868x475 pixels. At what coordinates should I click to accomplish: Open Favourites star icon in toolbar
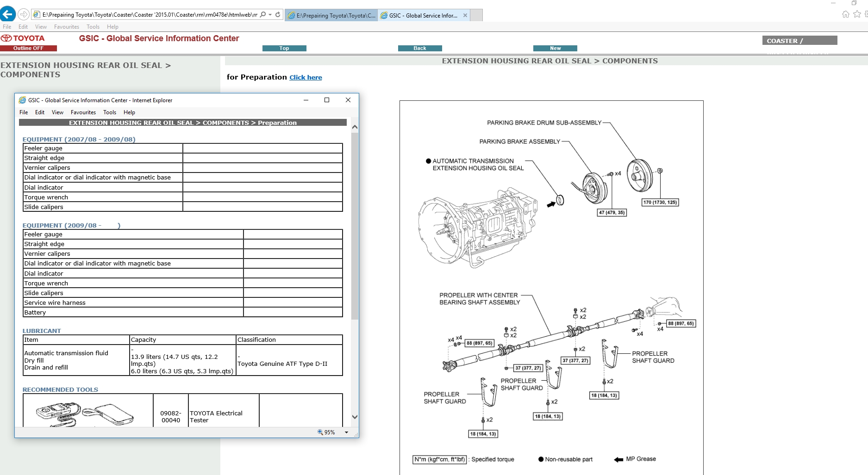tap(857, 14)
